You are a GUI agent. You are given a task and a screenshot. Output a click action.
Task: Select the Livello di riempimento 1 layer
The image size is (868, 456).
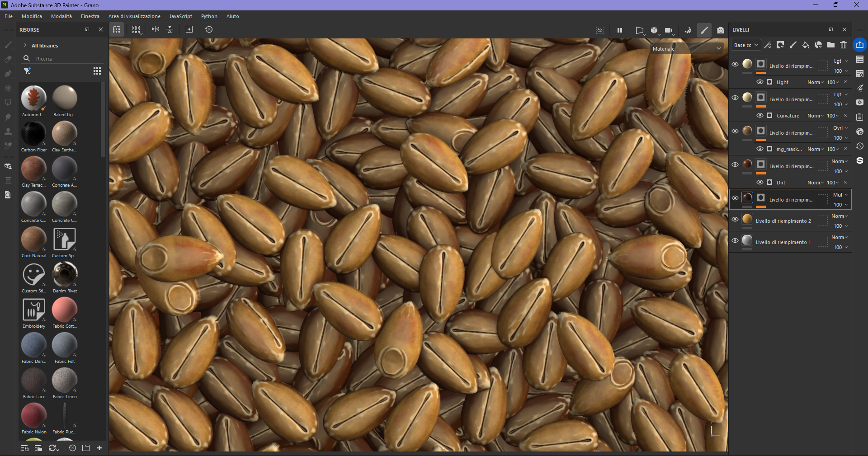click(783, 242)
